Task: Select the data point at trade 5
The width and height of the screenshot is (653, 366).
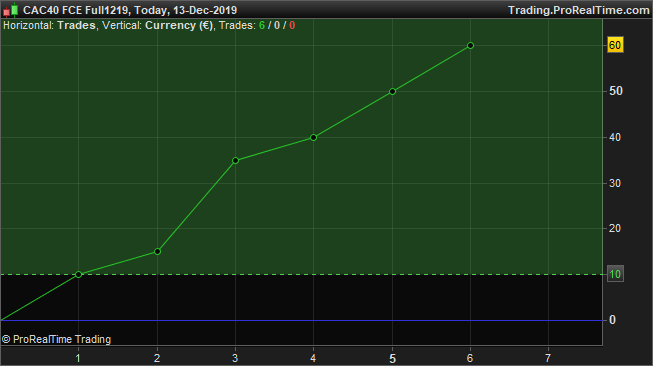Action: click(x=392, y=92)
